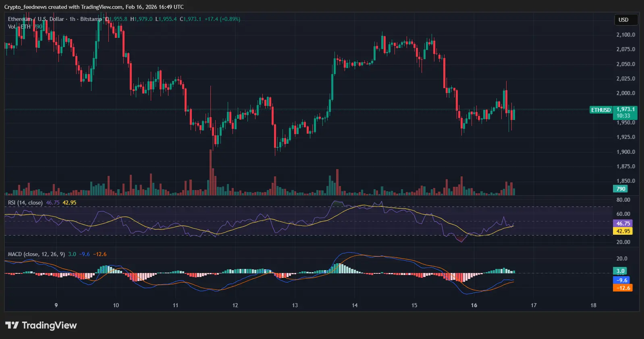Click the TradingView logo at bottom

click(41, 325)
